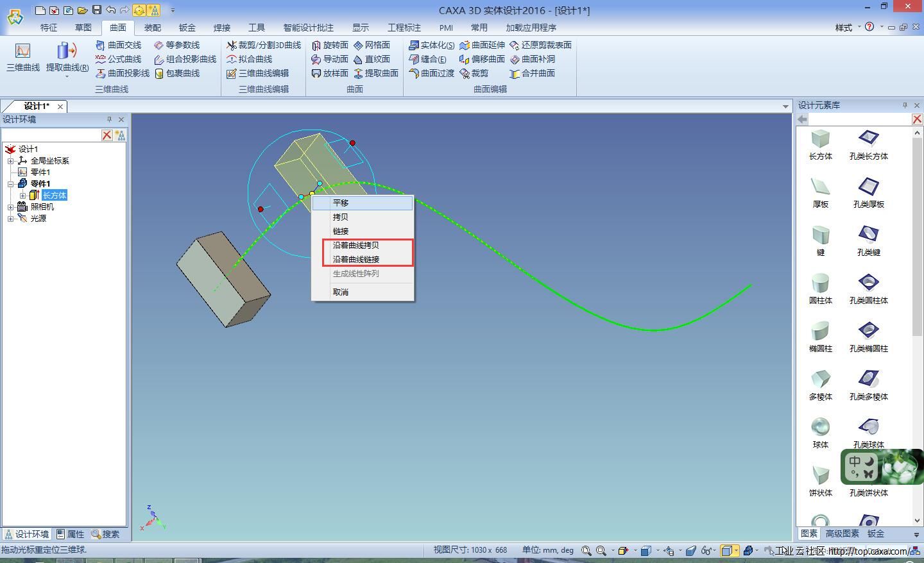Use the 曲面补洞 fill hole tool
The height and width of the screenshot is (563, 924).
tap(532, 59)
